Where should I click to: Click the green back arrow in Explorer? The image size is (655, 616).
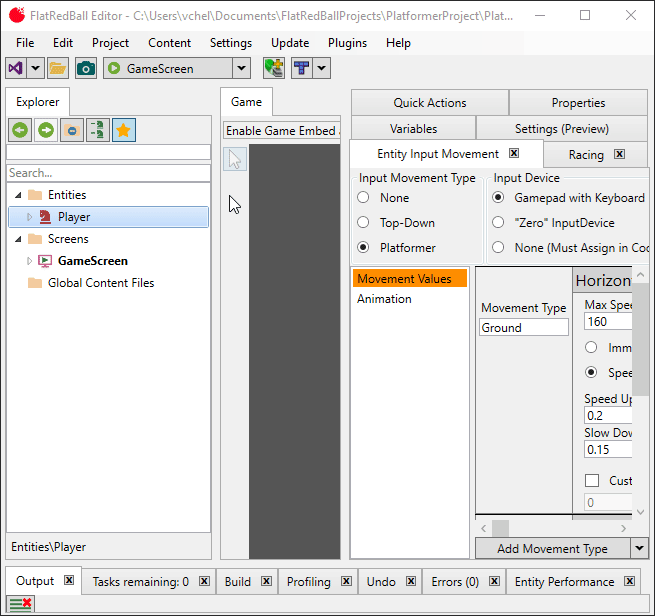[20, 130]
